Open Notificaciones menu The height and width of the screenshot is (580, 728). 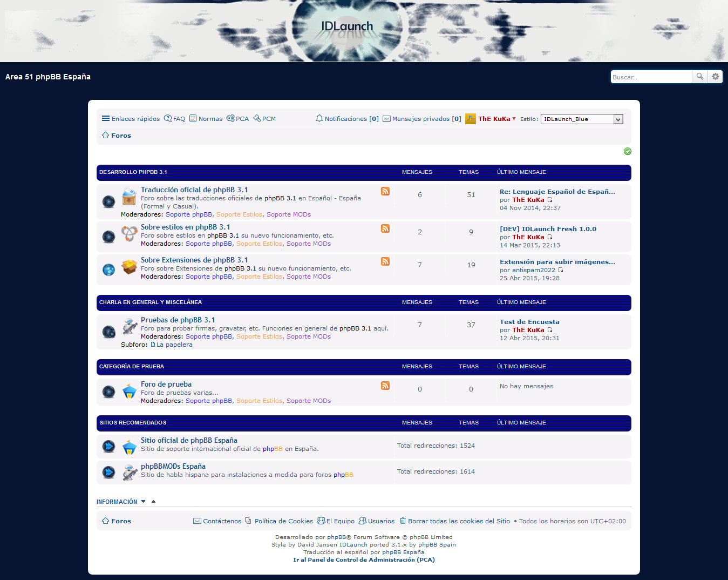[347, 119]
